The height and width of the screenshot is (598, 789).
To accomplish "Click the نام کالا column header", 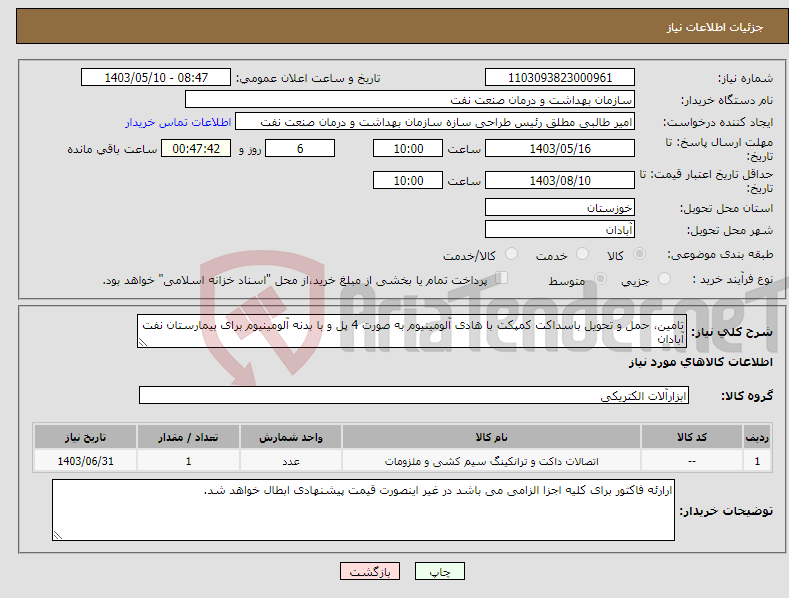I will 491,437.
